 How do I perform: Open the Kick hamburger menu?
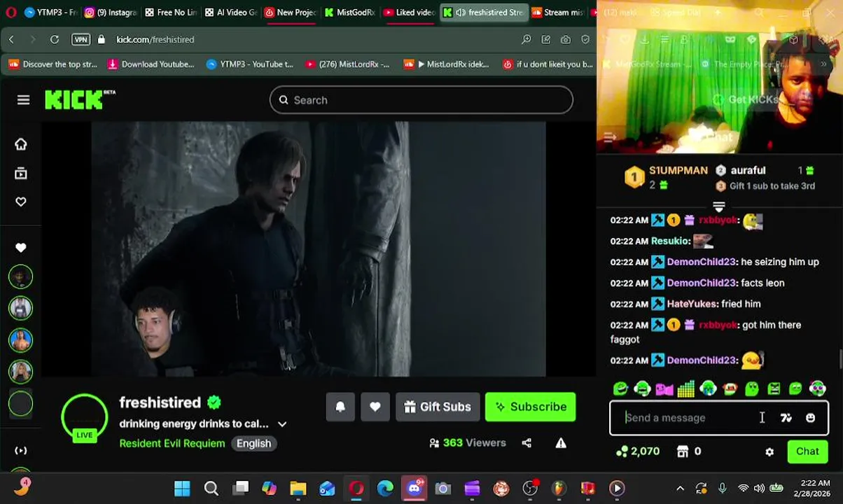pyautogui.click(x=23, y=100)
